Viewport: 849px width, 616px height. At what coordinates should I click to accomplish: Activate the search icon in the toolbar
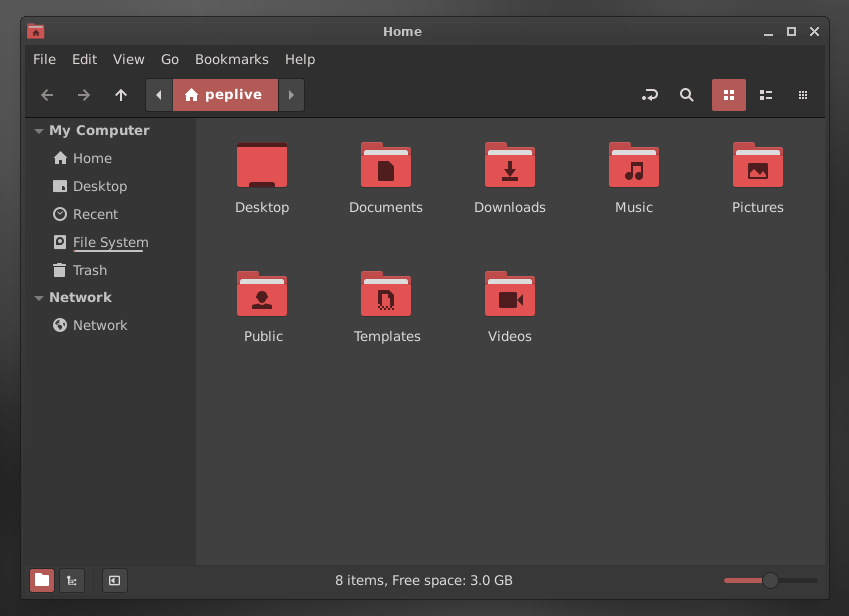[x=686, y=95]
